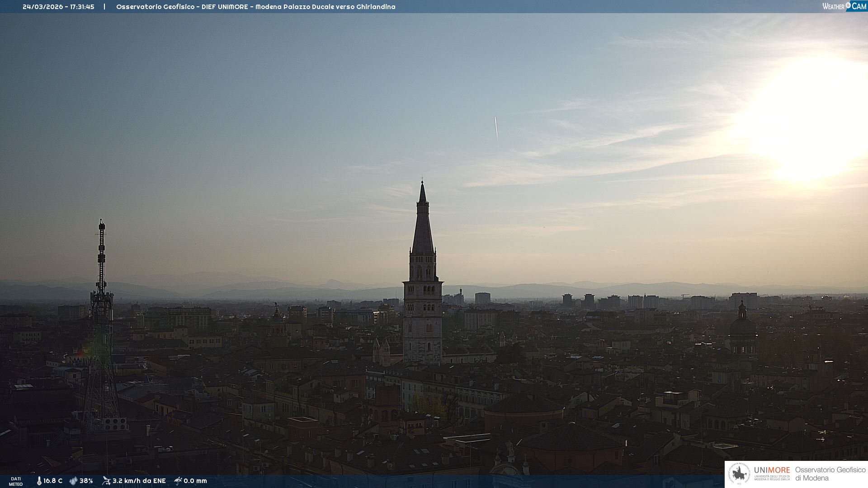Click the camera lens in WeatherCam logo
This screenshot has width=868, height=488.
[848, 5]
